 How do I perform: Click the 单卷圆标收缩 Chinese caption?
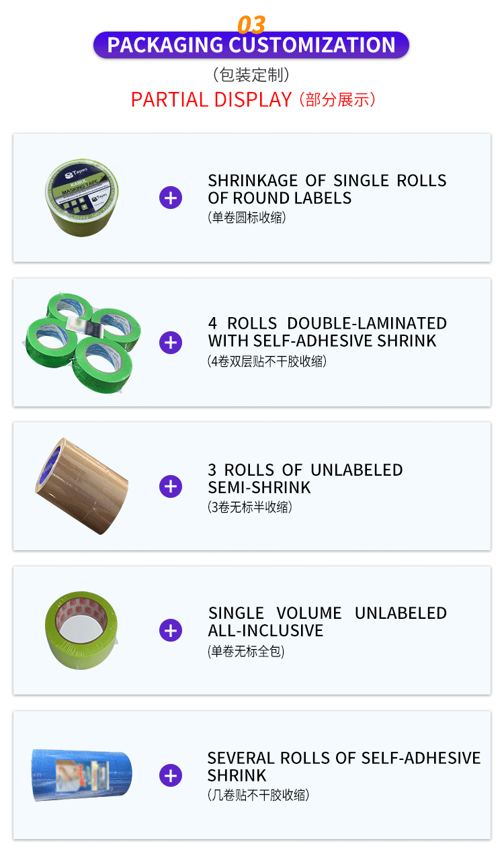[247, 218]
